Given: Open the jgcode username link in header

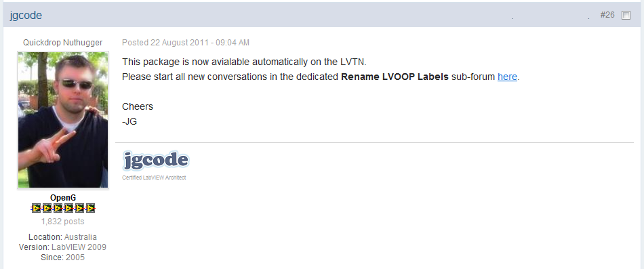Looking at the screenshot, I should (26, 16).
